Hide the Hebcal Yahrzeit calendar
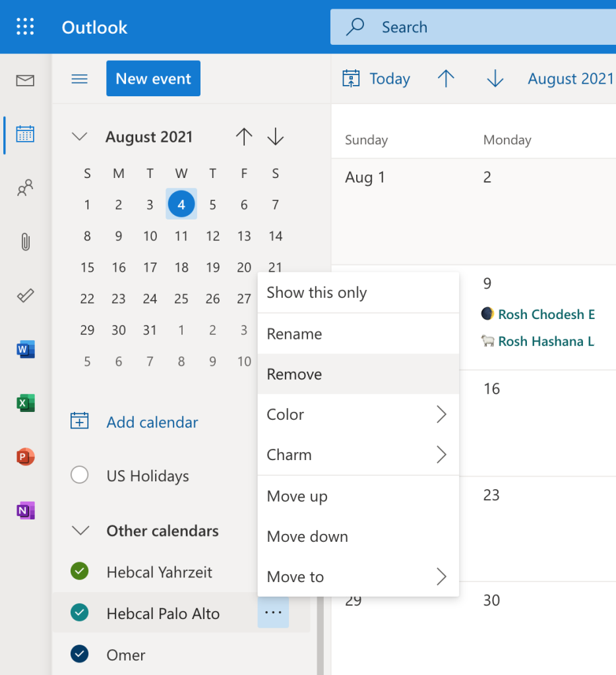Viewport: 616px width, 675px height. 79,572
